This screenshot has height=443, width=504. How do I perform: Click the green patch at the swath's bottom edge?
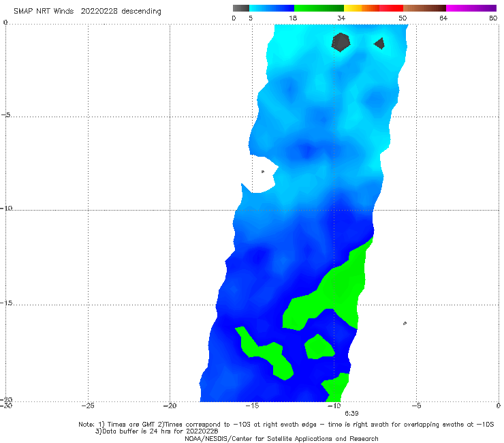pos(336,387)
